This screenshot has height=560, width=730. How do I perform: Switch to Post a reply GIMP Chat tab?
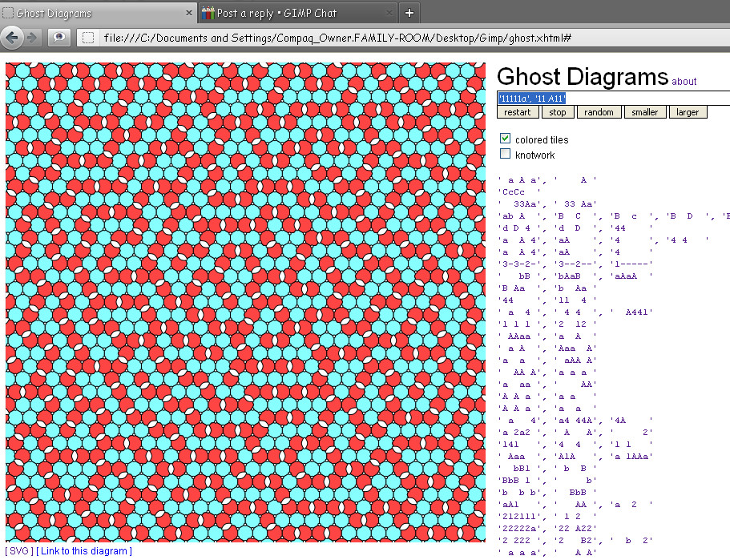(x=298, y=13)
